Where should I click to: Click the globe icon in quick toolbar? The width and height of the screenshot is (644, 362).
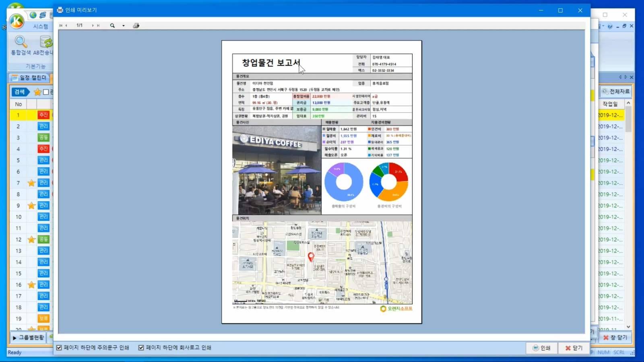pos(33,15)
